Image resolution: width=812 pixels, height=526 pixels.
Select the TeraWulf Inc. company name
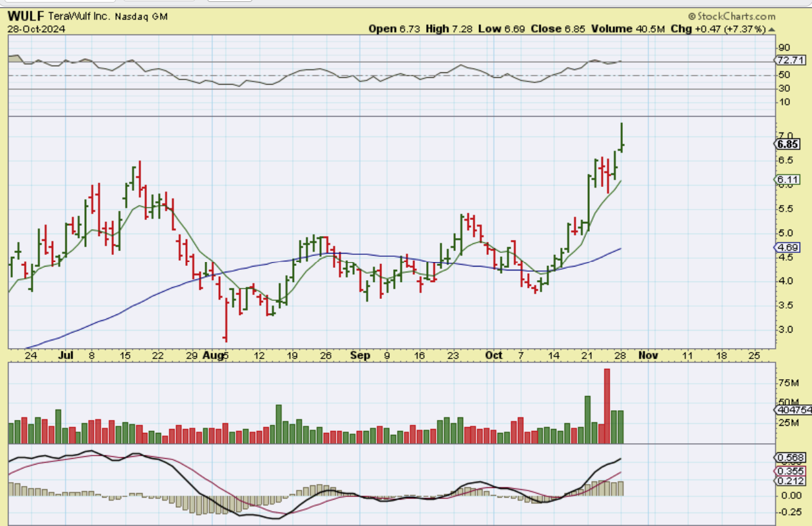(x=80, y=17)
